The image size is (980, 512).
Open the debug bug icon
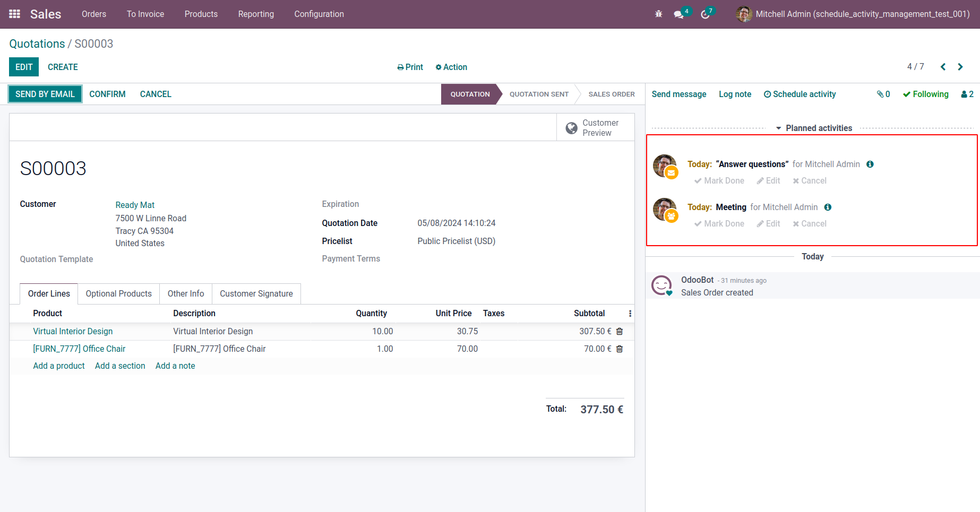659,14
